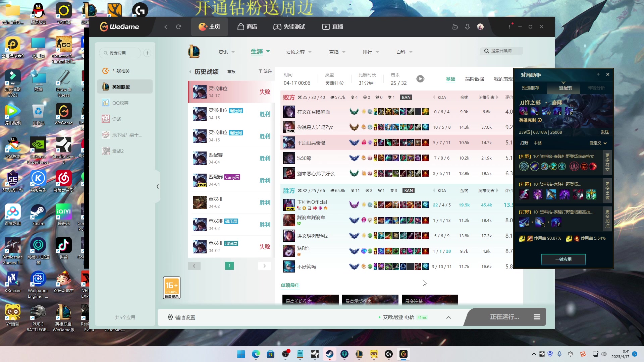
Task: Open QQ炫舞 from the sidebar
Action: click(121, 103)
